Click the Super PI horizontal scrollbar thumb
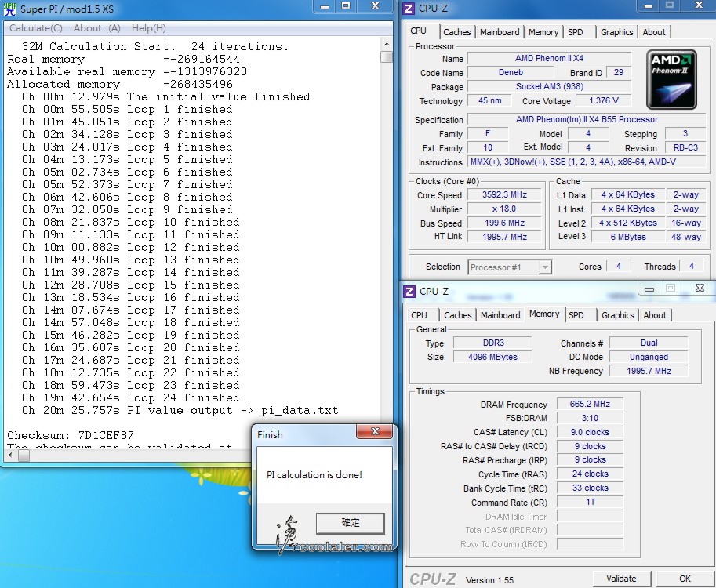The width and height of the screenshot is (716, 588). pyautogui.click(x=24, y=456)
